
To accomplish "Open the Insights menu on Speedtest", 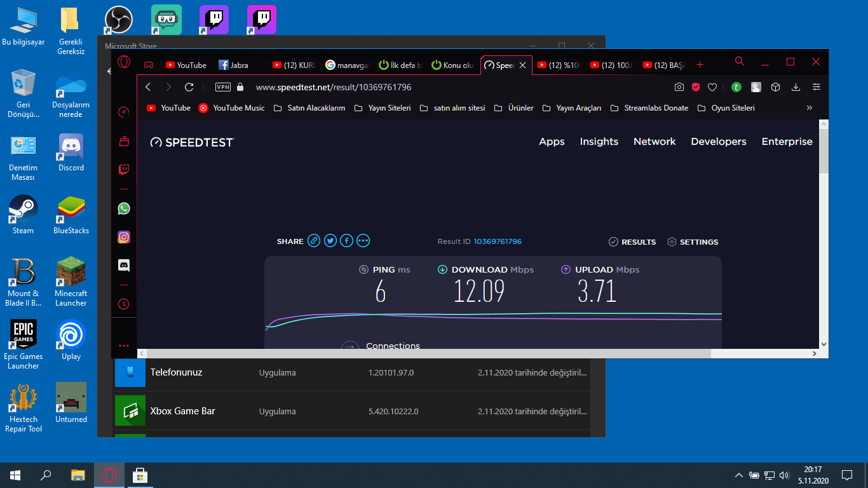I will point(599,142).
